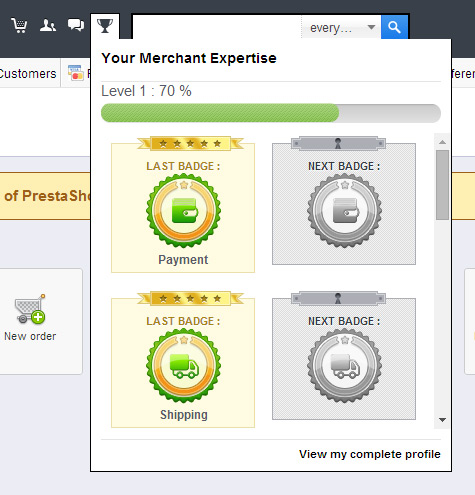Click the Level 1 progress bar
The width and height of the screenshot is (475, 495).
tap(271, 113)
